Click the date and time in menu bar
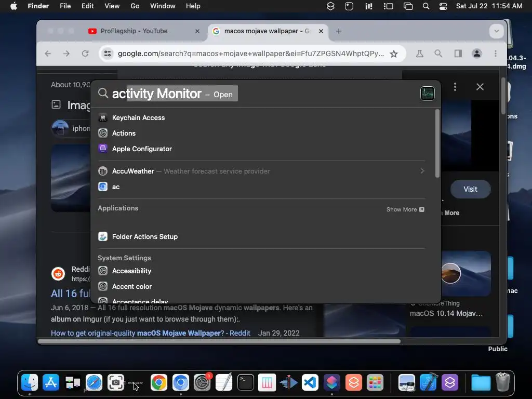Image resolution: width=532 pixels, height=399 pixels. click(x=489, y=6)
